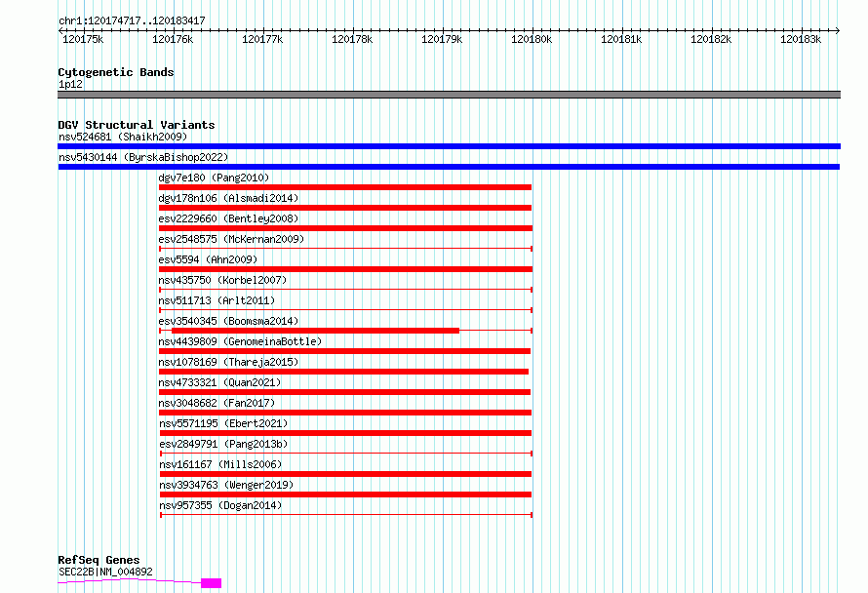868x593 pixels.
Task: Click the esv3540345 (Boomsma2014) label
Action: point(228,321)
